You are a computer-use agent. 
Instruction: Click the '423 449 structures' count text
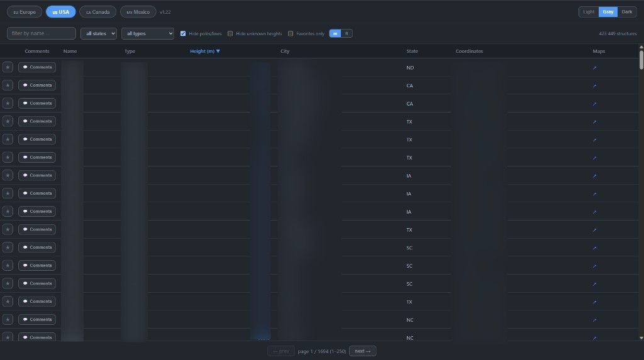(x=618, y=34)
